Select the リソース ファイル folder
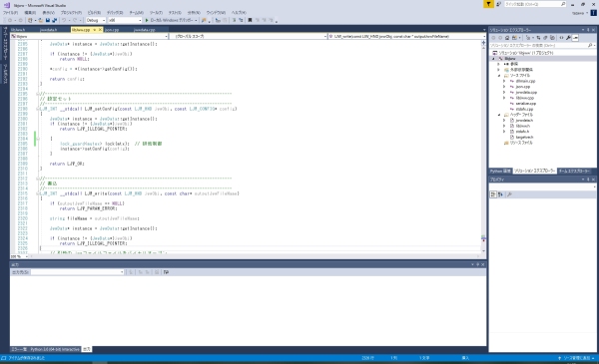The height and width of the screenshot is (364, 599). pos(521,143)
